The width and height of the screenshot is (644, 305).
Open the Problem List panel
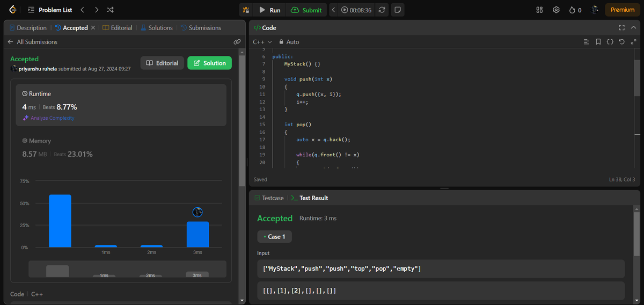click(49, 10)
